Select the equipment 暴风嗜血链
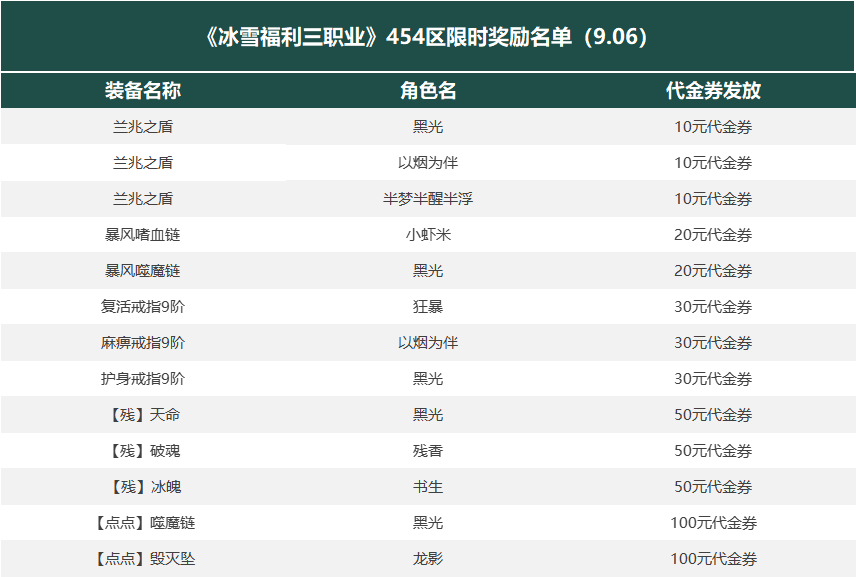856x577 pixels. tap(142, 235)
